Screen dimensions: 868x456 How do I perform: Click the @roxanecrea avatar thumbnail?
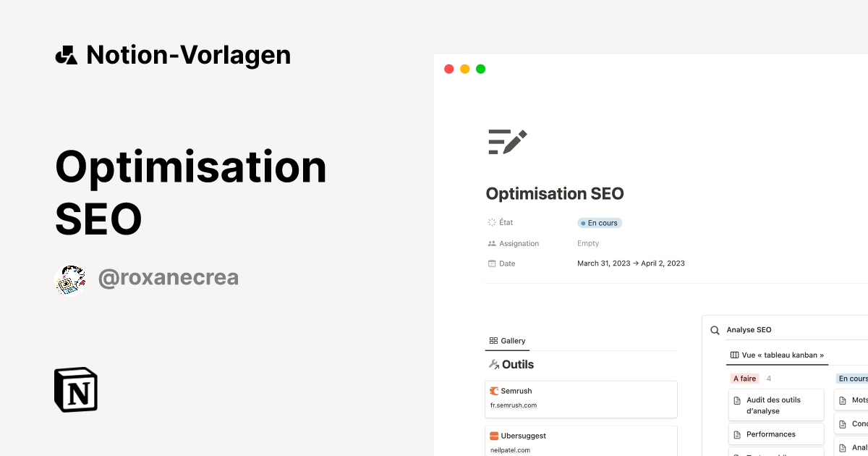(x=70, y=279)
